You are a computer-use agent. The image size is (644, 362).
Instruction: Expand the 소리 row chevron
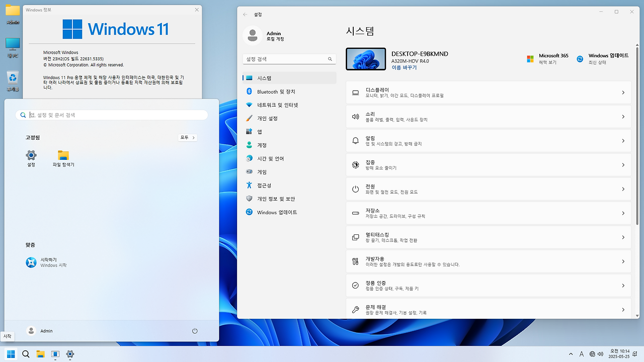pos(623,117)
